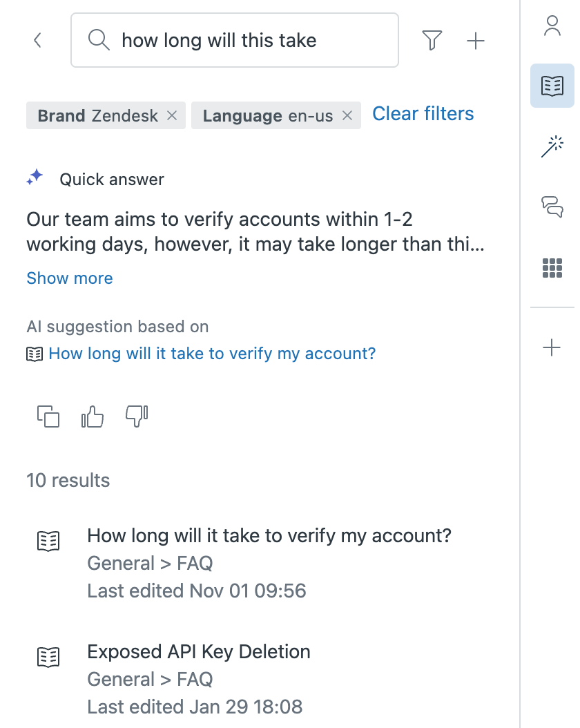Open the apps grid icon
This screenshot has height=728, width=580.
point(552,268)
